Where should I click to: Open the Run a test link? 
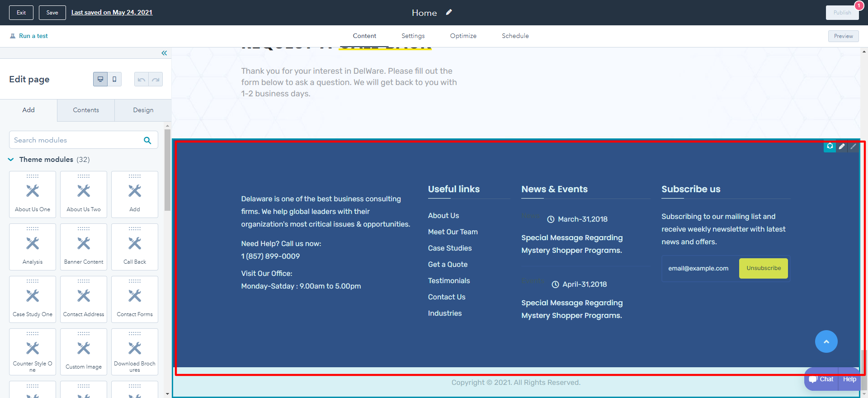pos(33,36)
